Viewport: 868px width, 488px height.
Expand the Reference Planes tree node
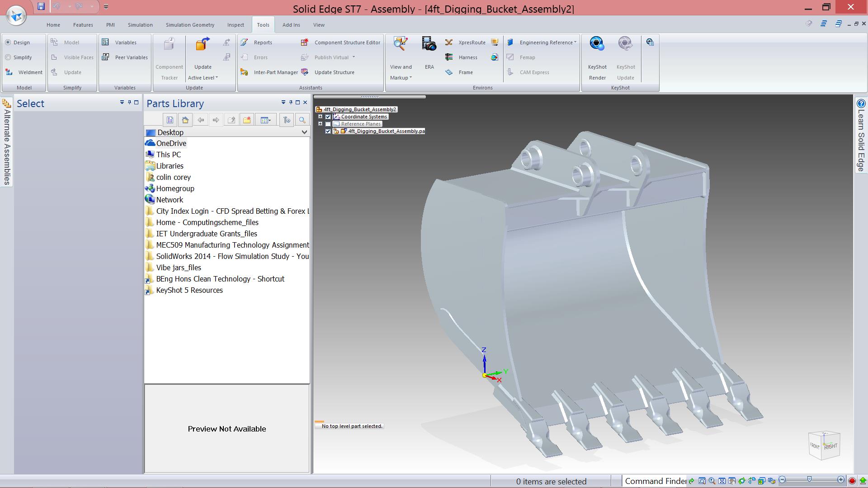point(321,124)
